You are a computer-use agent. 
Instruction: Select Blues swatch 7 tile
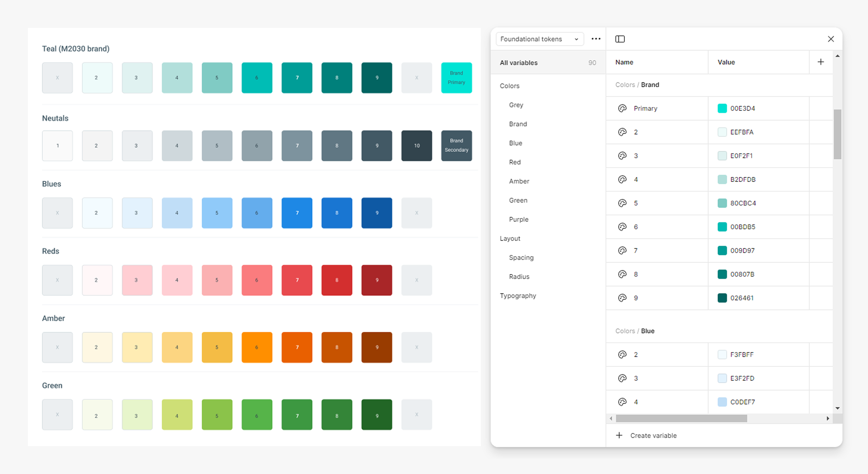(297, 213)
